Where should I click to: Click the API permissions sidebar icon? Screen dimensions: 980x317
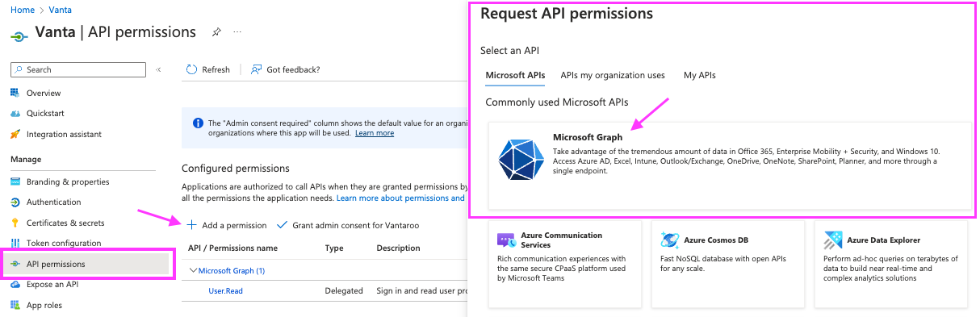(x=16, y=264)
